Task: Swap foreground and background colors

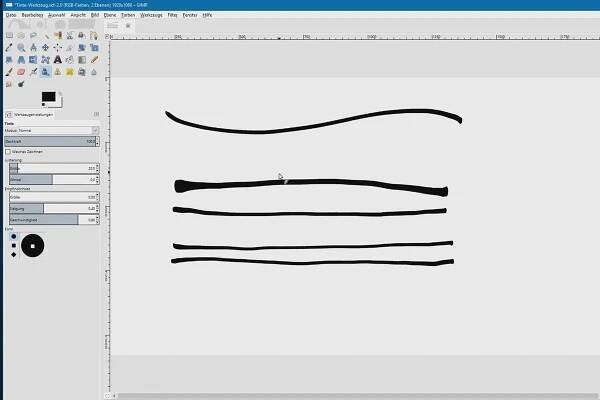Action: 59,92
